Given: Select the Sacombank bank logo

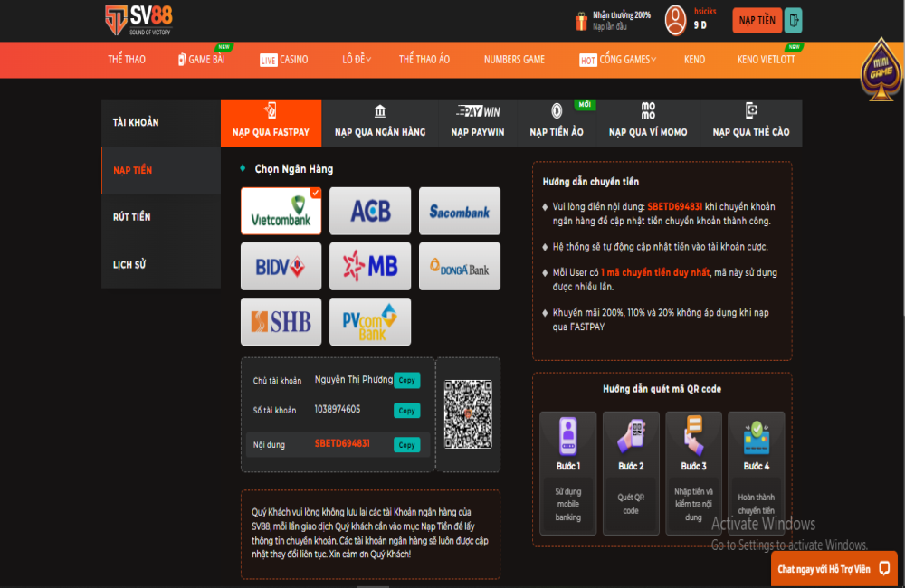Looking at the screenshot, I should click(x=460, y=211).
